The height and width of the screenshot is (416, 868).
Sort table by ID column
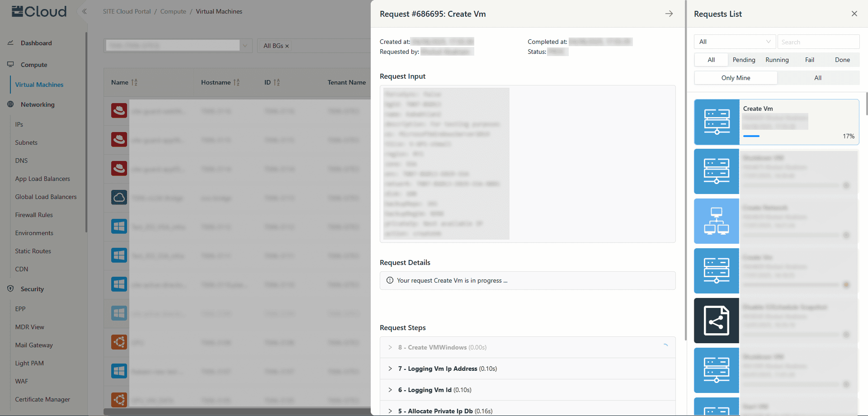(277, 82)
